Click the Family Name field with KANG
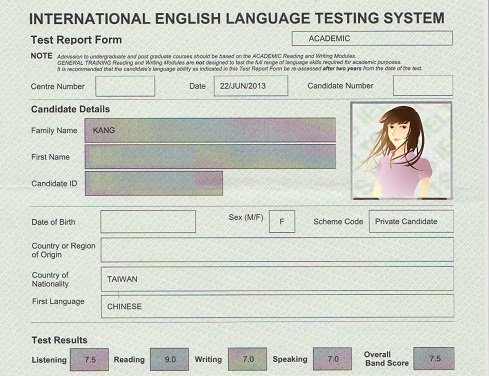This screenshot has height=376, width=489. pos(210,130)
